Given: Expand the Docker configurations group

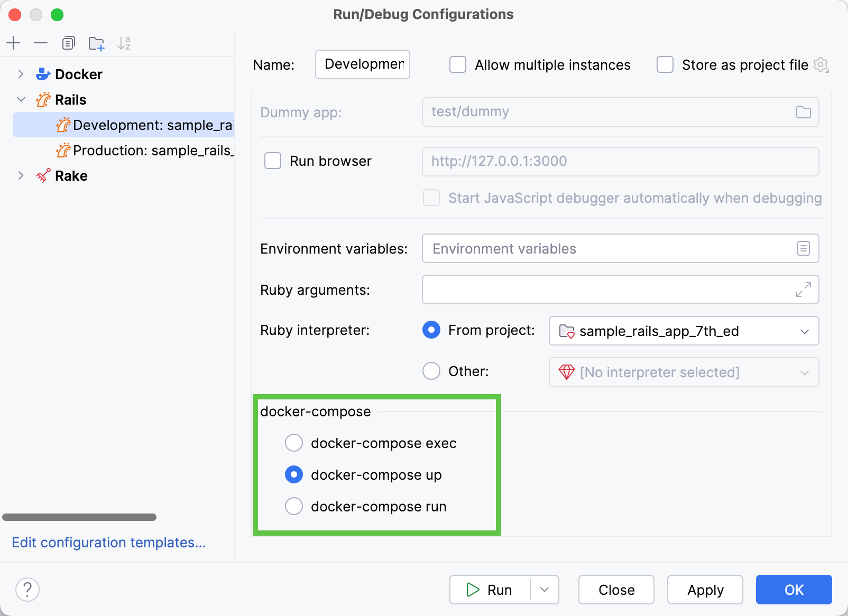Looking at the screenshot, I should click(21, 74).
